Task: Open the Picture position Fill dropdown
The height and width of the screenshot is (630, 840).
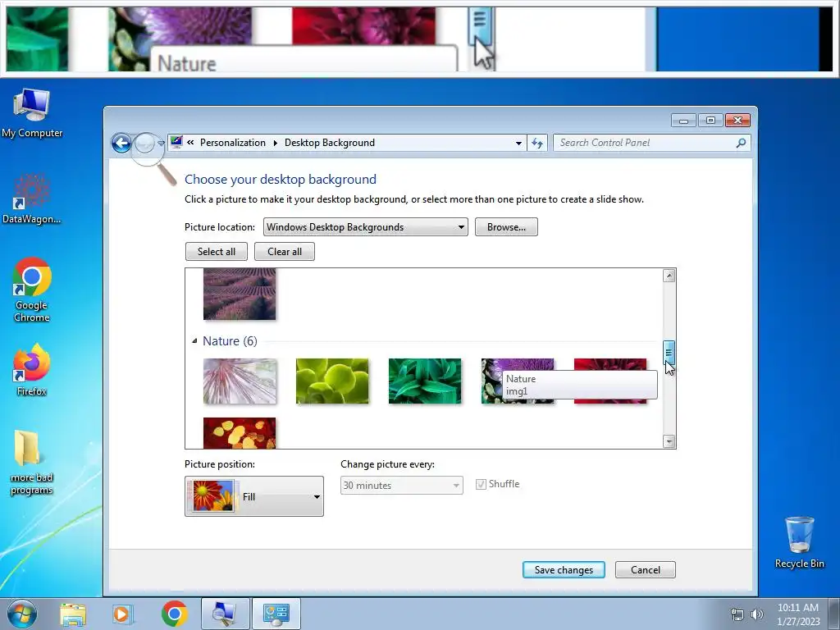Action: click(x=254, y=496)
